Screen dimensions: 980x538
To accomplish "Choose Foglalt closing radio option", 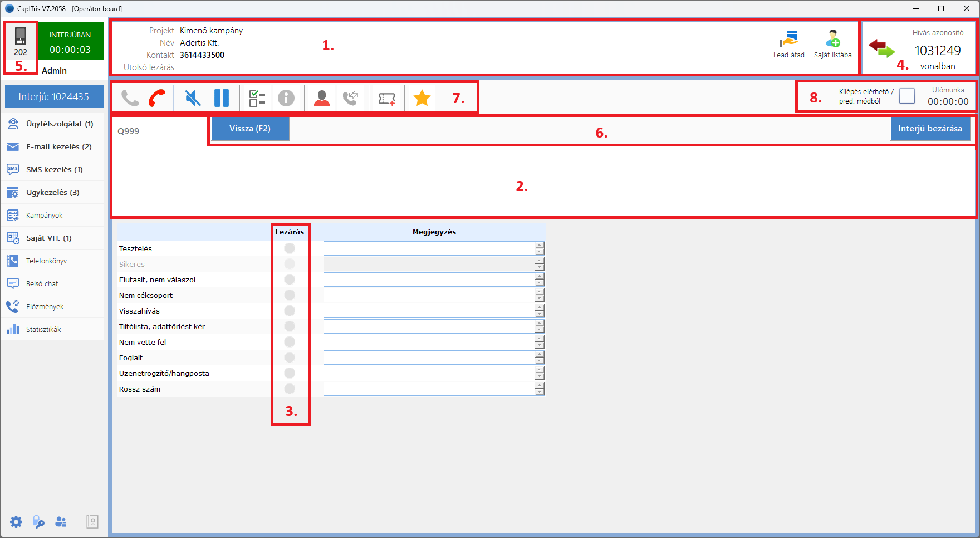I will tap(290, 358).
